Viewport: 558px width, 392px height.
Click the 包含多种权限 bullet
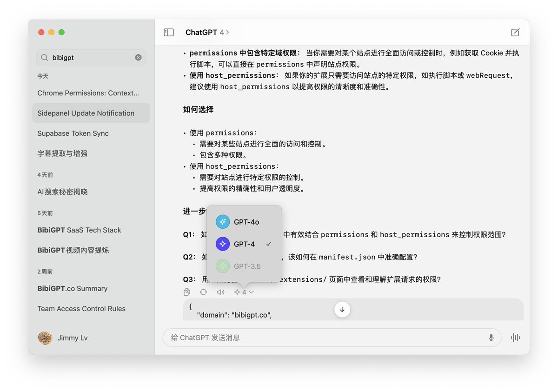tap(223, 155)
